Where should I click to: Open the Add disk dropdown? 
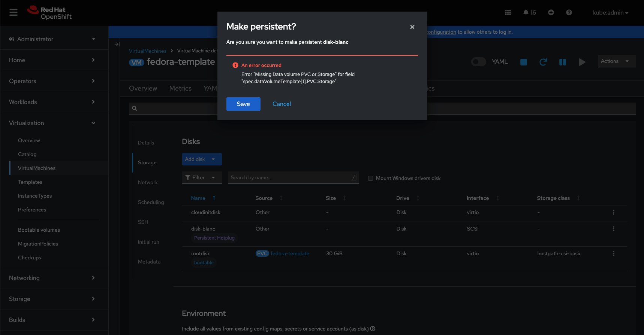(202, 159)
